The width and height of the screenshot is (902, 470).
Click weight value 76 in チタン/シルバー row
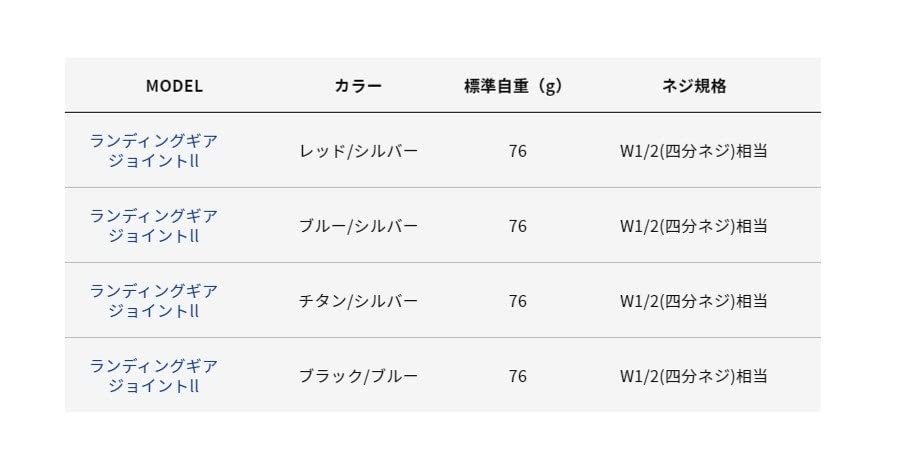pyautogui.click(x=517, y=301)
